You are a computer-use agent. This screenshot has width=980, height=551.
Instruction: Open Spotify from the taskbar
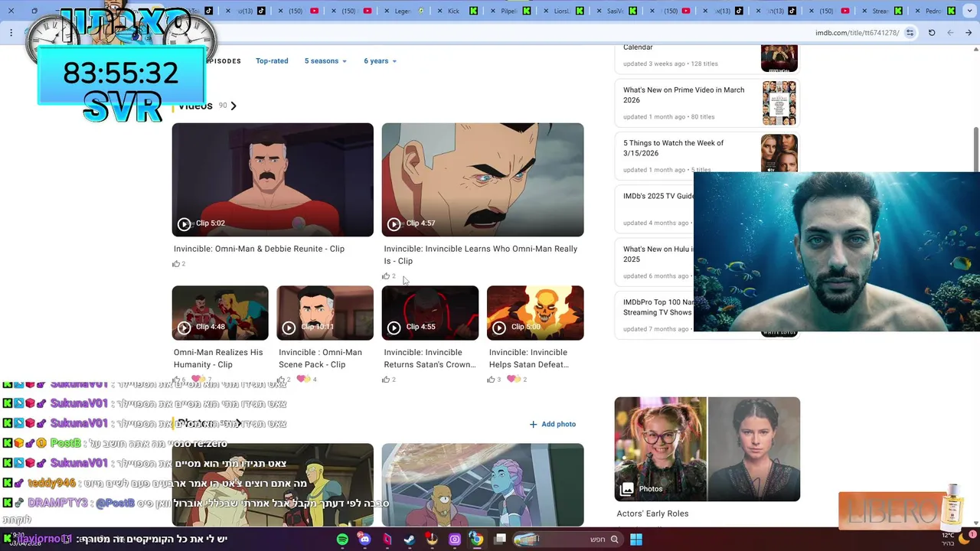(342, 540)
